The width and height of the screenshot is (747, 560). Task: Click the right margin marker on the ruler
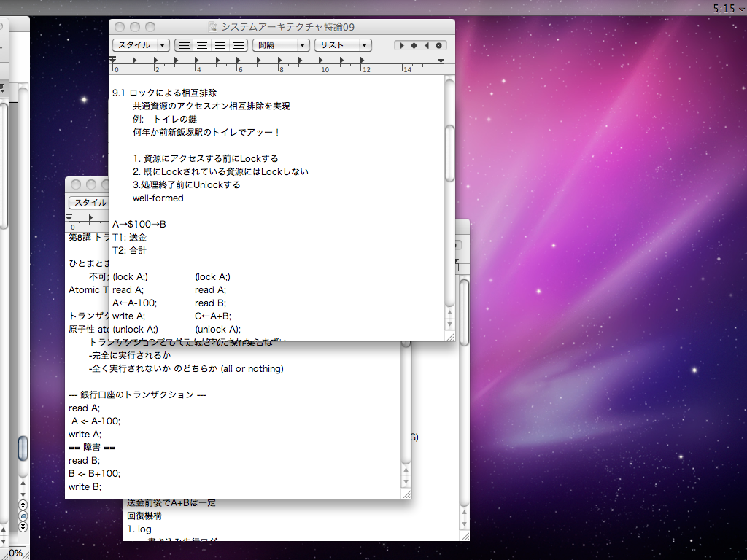pos(441,61)
